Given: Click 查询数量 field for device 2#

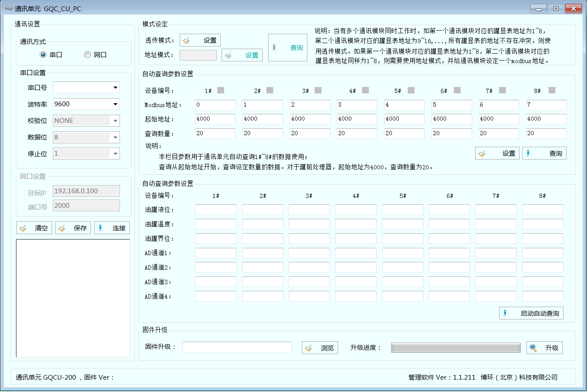Looking at the screenshot, I should point(263,134).
